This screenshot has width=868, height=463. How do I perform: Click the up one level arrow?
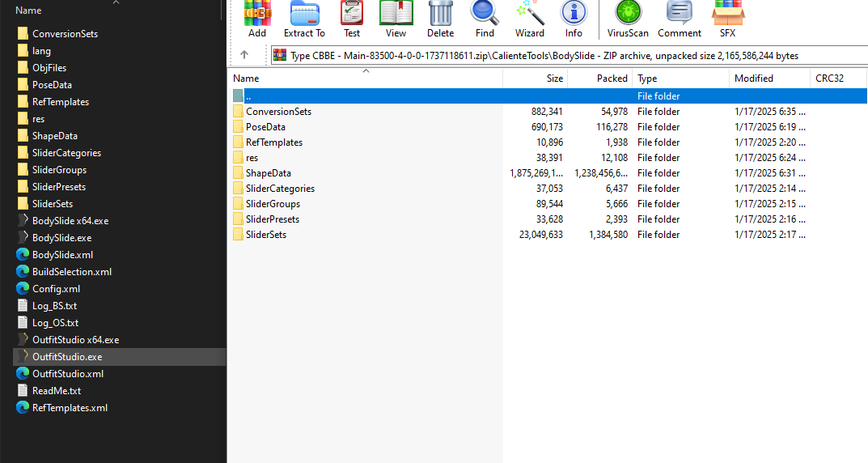tap(244, 54)
